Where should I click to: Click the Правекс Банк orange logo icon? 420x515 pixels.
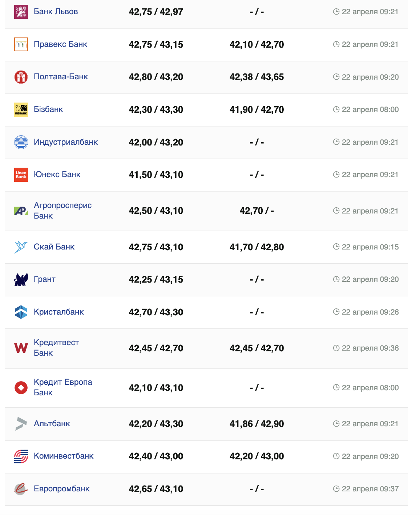[x=21, y=44]
